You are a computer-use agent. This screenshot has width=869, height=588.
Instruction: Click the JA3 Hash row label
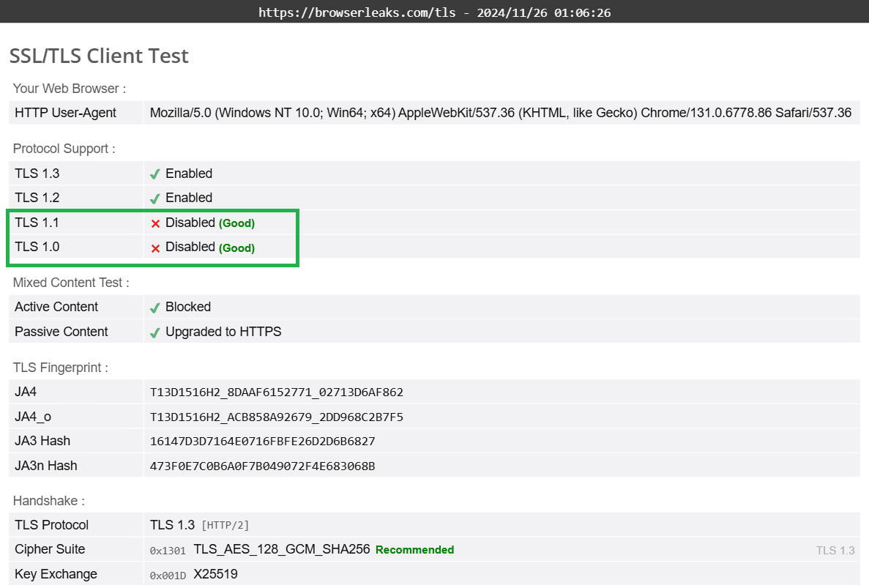[42, 441]
